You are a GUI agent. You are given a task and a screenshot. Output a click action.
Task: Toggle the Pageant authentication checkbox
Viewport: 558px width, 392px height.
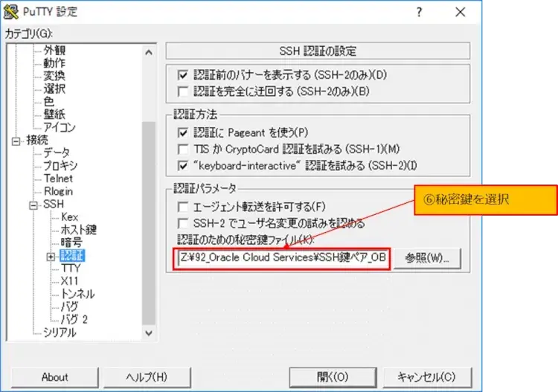[183, 132]
